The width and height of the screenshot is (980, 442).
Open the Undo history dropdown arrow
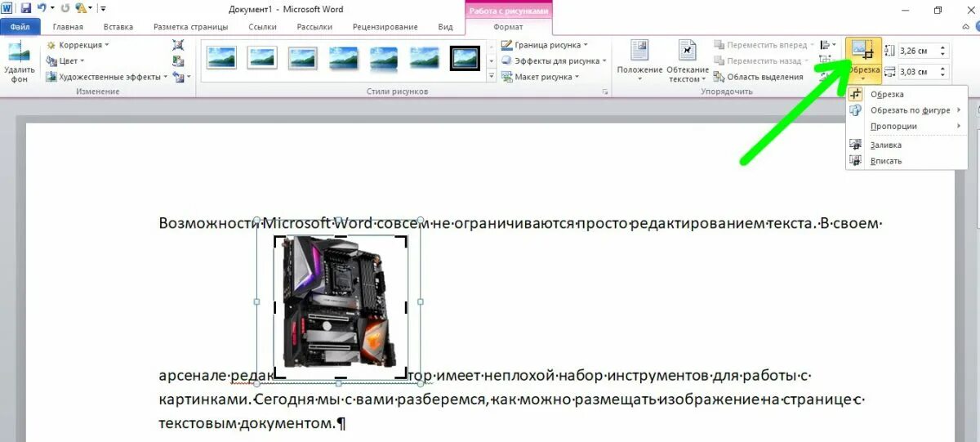(51, 8)
